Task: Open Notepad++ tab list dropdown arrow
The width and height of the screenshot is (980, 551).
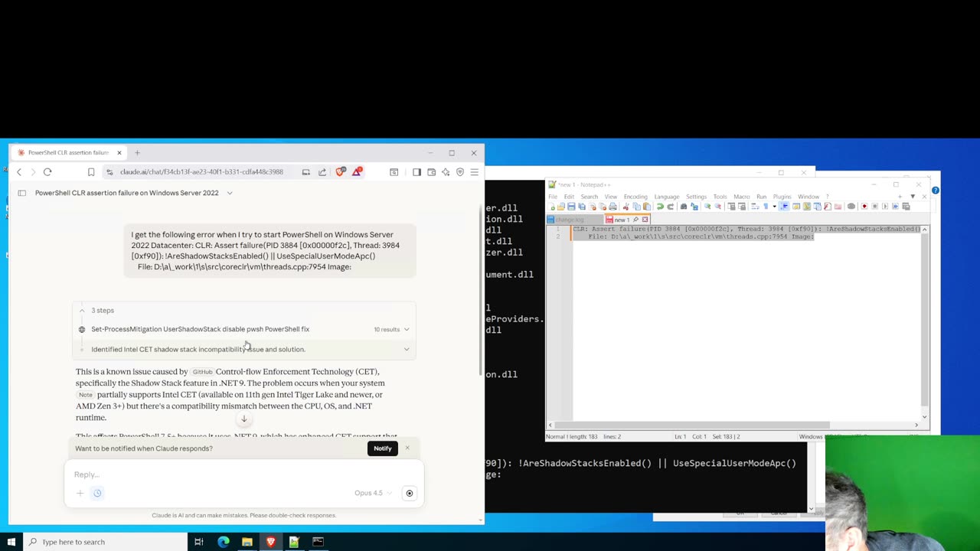Action: [913, 197]
